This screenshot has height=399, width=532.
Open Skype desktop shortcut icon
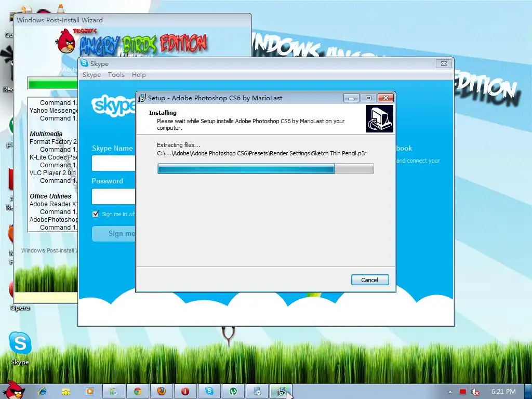click(x=20, y=348)
